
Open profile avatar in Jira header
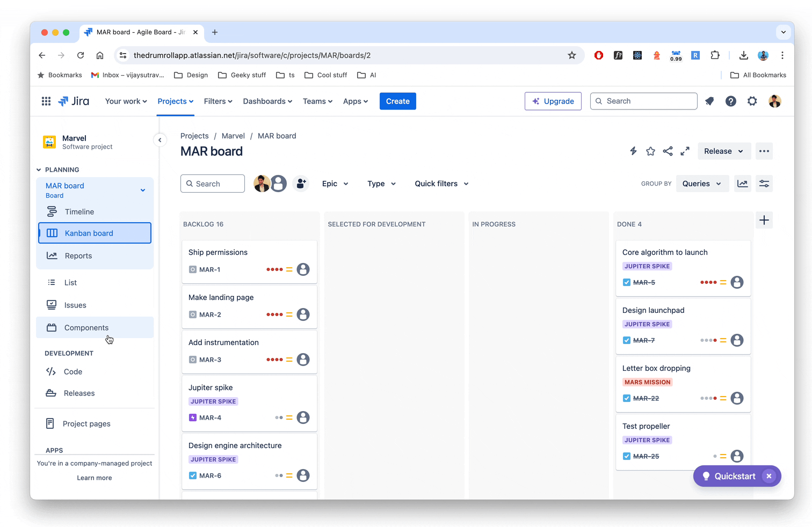[x=774, y=101]
